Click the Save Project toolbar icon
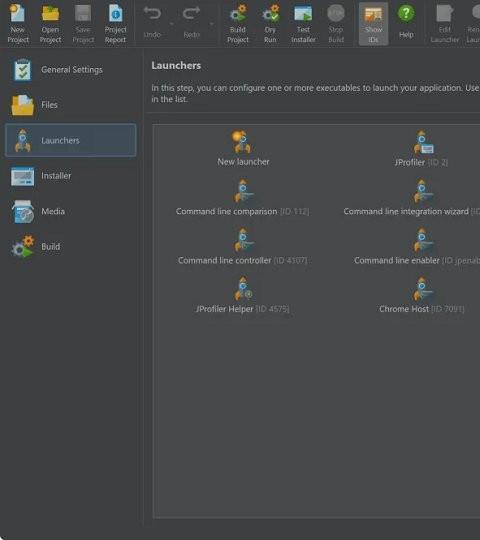This screenshot has height=540, width=480. pos(83,23)
